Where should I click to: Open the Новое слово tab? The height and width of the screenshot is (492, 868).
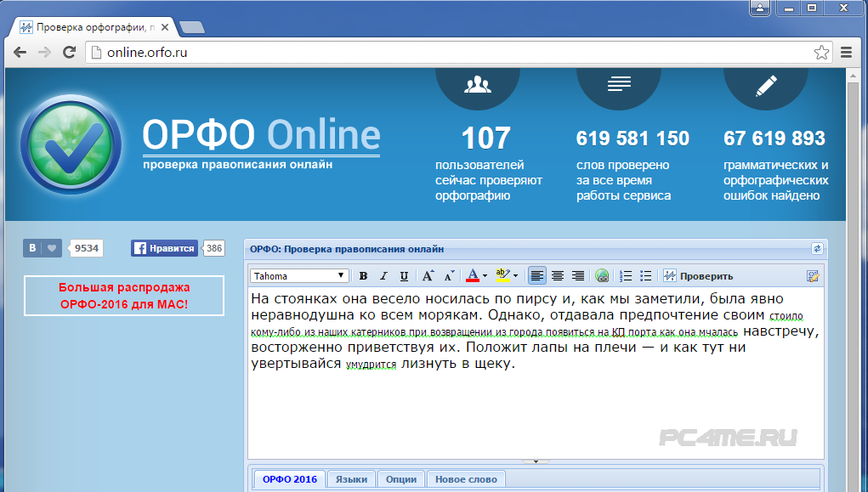click(466, 479)
